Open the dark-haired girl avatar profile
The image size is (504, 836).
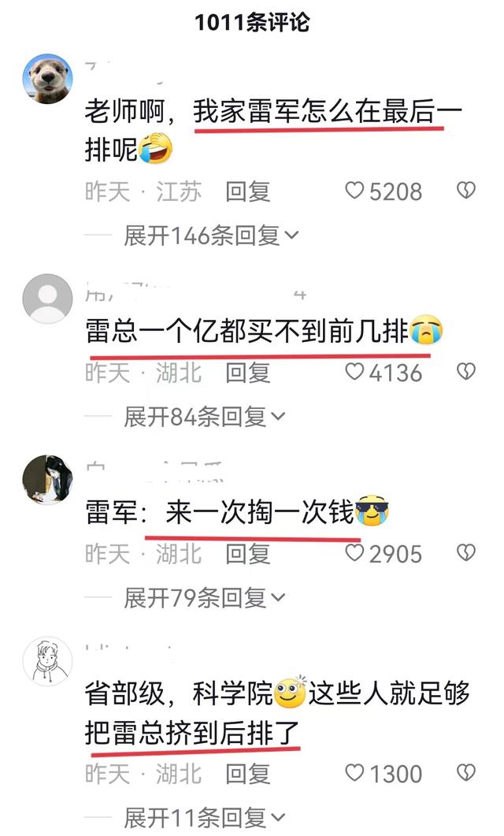(47, 480)
